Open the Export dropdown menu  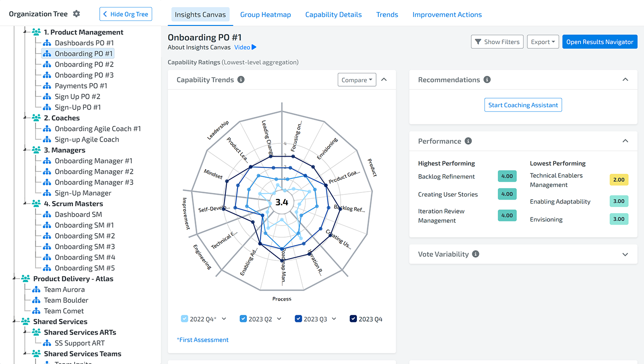tap(543, 42)
